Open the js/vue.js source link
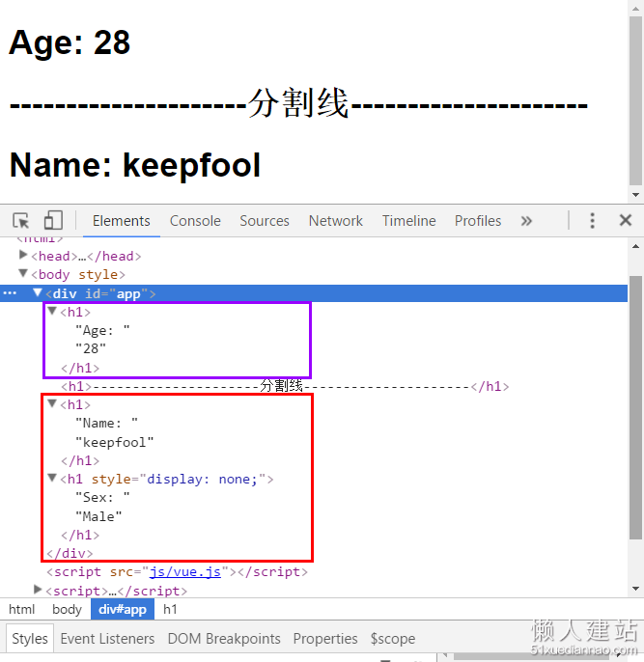Screen dimensions: 644x662 tap(185, 571)
